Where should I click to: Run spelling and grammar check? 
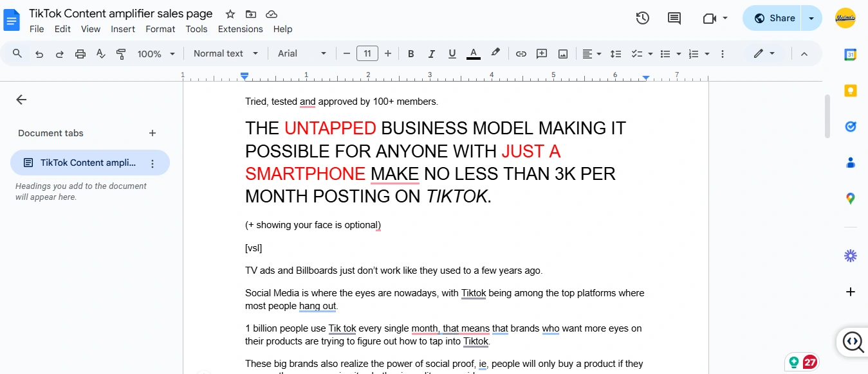(100, 54)
